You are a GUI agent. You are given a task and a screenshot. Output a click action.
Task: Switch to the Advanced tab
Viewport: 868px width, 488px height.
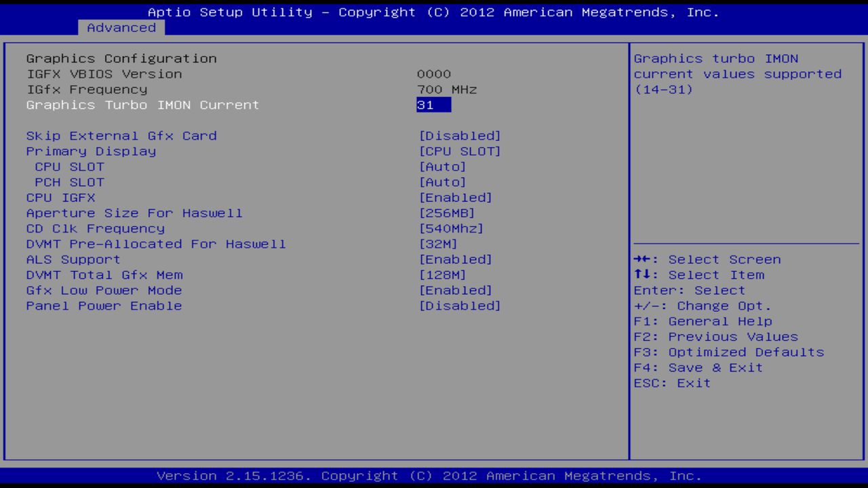point(121,28)
